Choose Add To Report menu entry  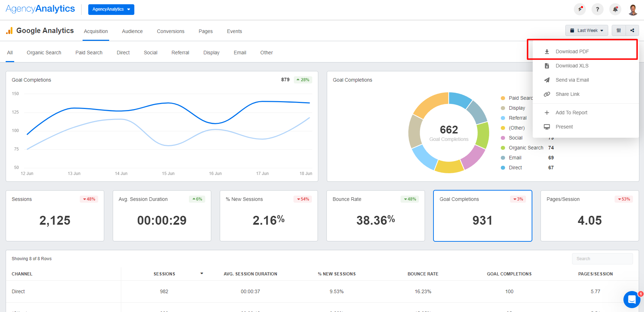coord(586,113)
